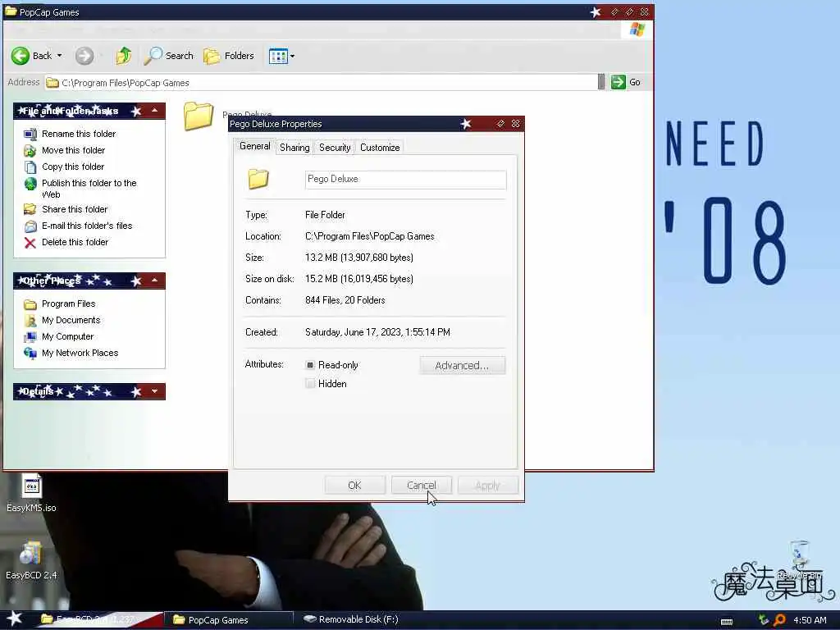The image size is (840, 630).
Task: Click the Share this folder icon
Action: tap(30, 209)
